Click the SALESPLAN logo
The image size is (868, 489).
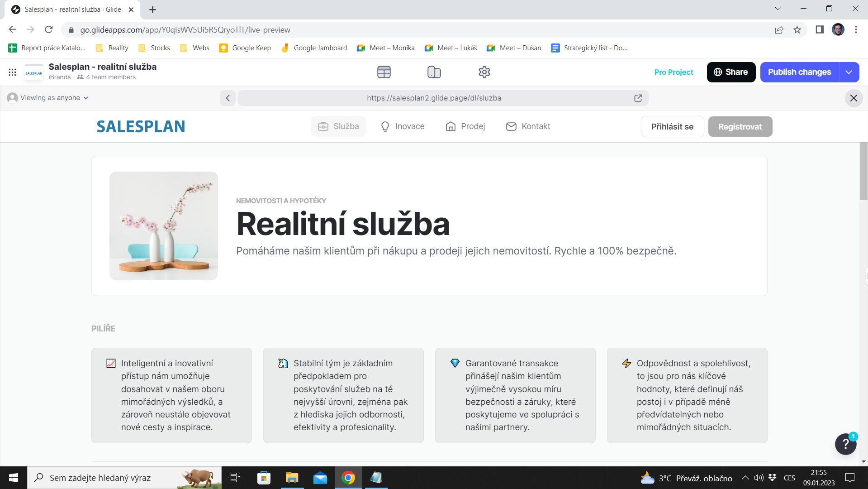[141, 126]
